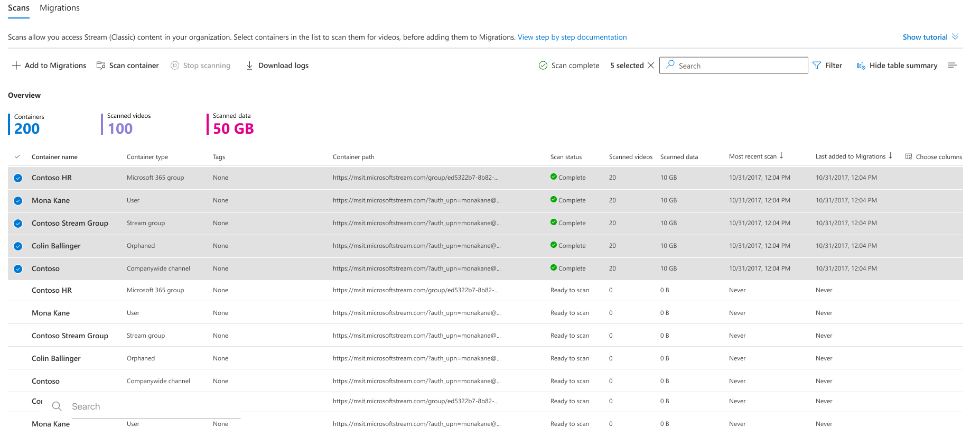Toggle the select-all checkmark in header
This screenshot has width=980, height=427.
coord(17,157)
